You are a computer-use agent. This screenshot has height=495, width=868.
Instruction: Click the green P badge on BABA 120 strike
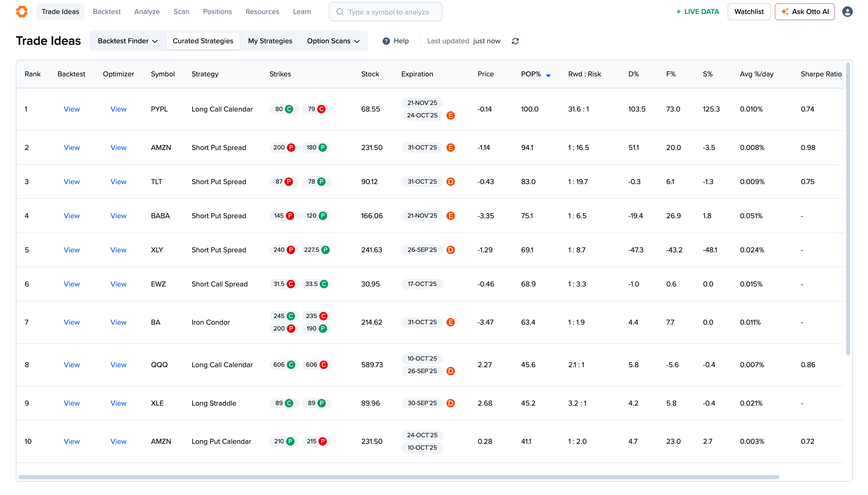pos(323,216)
